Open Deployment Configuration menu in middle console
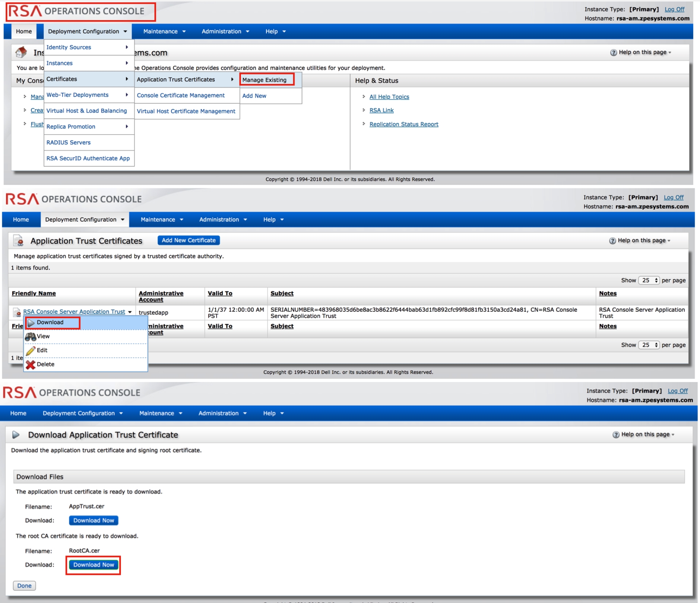Image resolution: width=700 pixels, height=603 pixels. (85, 220)
